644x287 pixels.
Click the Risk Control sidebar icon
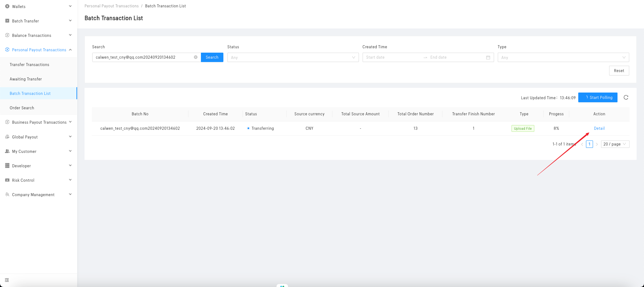(7, 180)
